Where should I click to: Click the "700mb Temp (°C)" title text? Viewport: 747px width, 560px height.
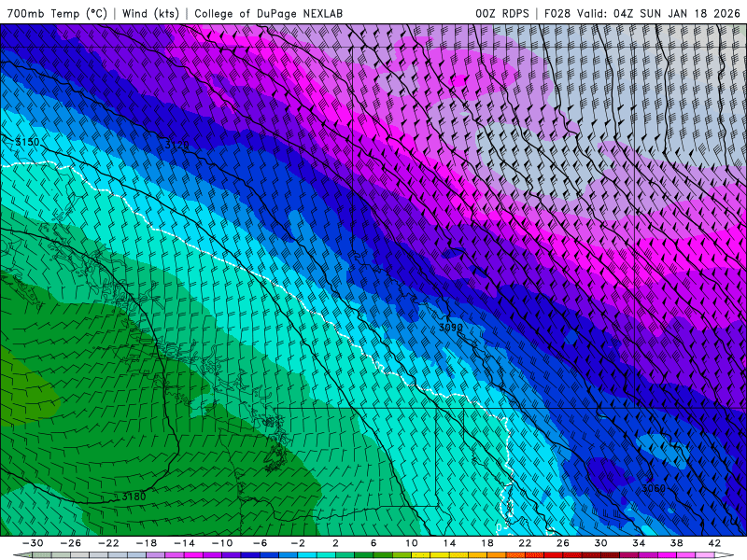click(x=57, y=13)
